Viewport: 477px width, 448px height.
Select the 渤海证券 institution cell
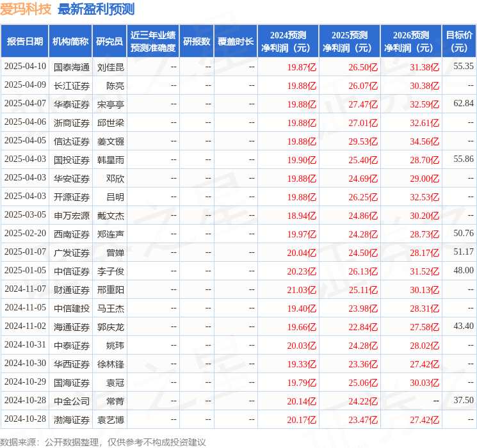coord(72,420)
